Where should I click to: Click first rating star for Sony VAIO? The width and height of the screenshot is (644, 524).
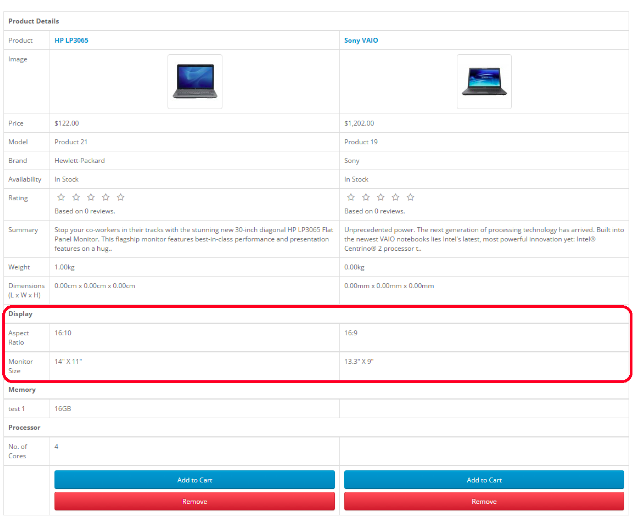[x=351, y=197]
